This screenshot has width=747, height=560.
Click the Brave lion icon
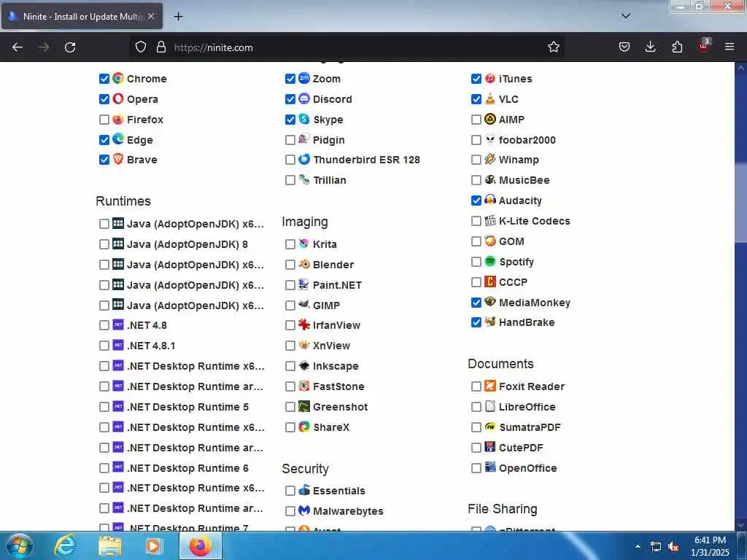coord(118,159)
